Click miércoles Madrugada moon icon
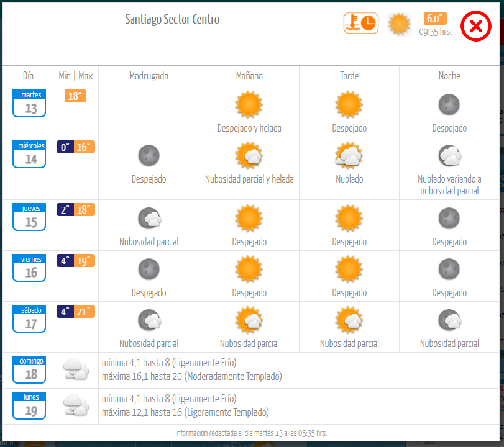The height and width of the screenshot is (447, 504). coord(149,155)
